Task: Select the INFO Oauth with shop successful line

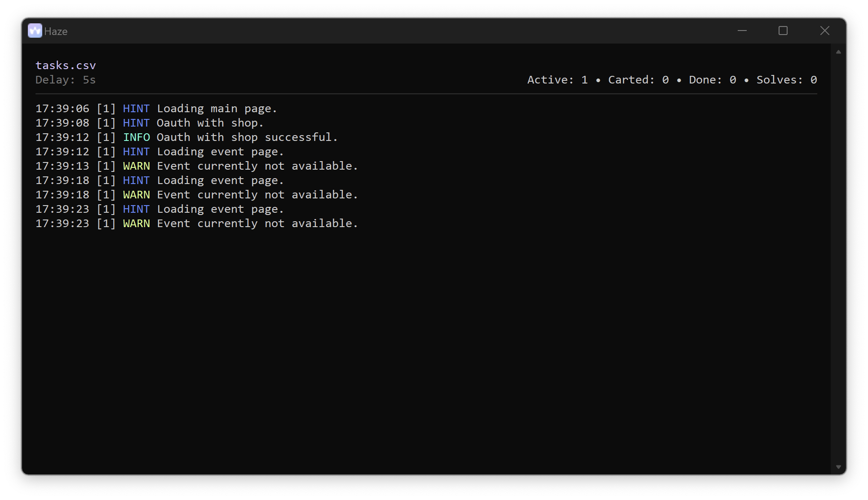Action: point(186,137)
